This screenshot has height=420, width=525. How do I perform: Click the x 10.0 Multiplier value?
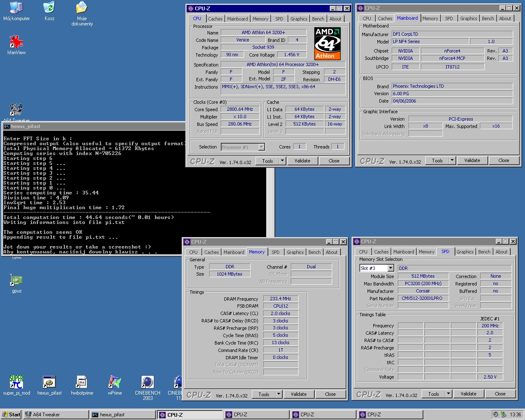point(240,117)
